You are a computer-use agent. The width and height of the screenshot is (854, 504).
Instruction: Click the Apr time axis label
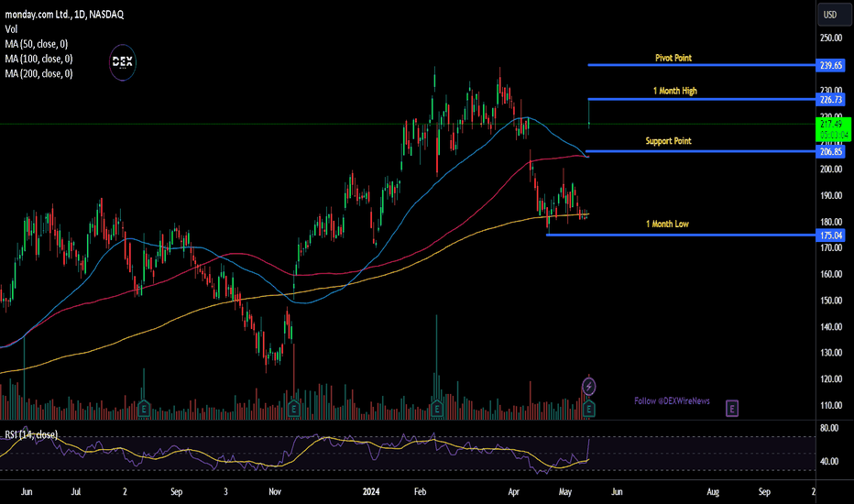(x=514, y=491)
